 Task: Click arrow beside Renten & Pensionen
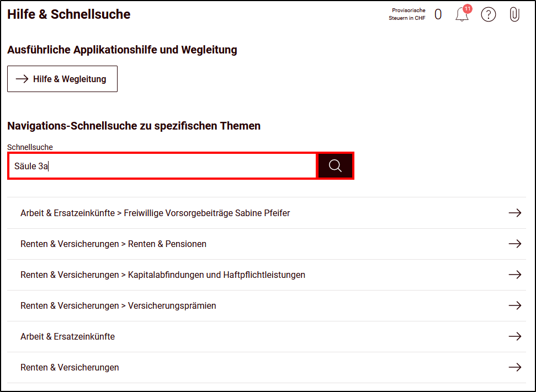(515, 244)
